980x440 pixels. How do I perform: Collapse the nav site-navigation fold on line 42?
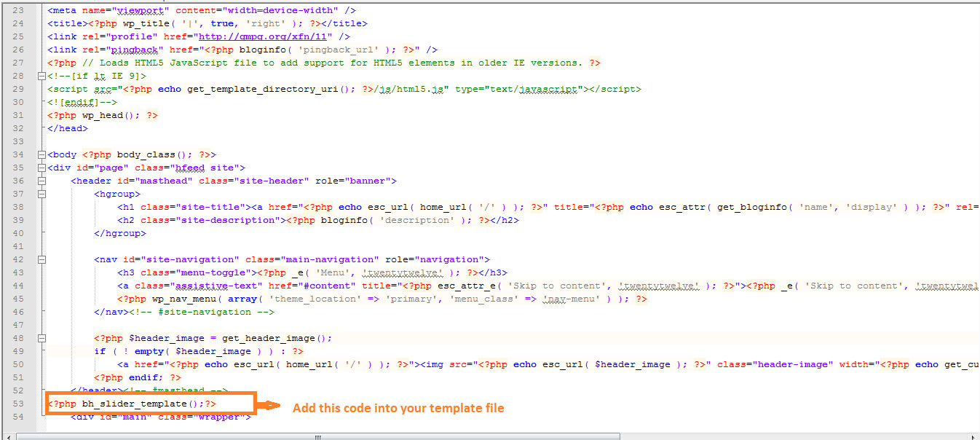pos(41,259)
